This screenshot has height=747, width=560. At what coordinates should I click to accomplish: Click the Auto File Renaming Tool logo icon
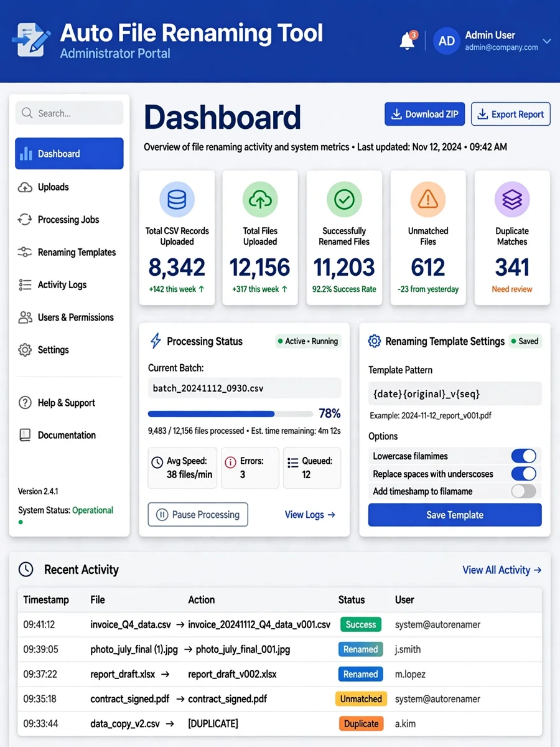click(x=31, y=40)
